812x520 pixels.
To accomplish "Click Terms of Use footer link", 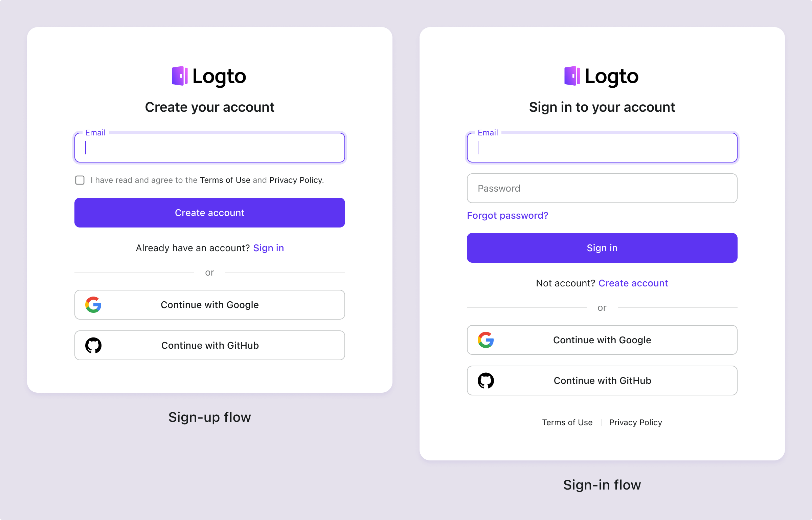I will (x=567, y=422).
